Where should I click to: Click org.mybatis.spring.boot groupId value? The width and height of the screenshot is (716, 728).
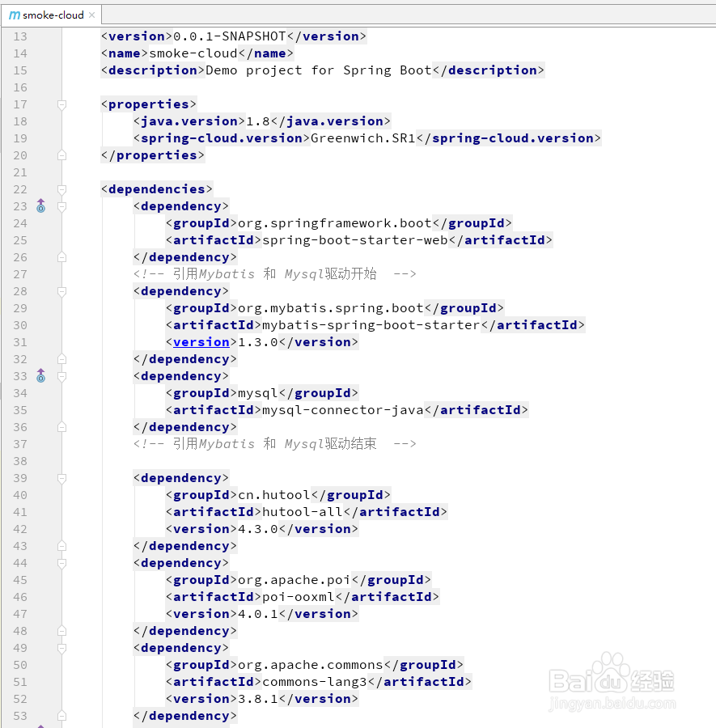coord(331,308)
